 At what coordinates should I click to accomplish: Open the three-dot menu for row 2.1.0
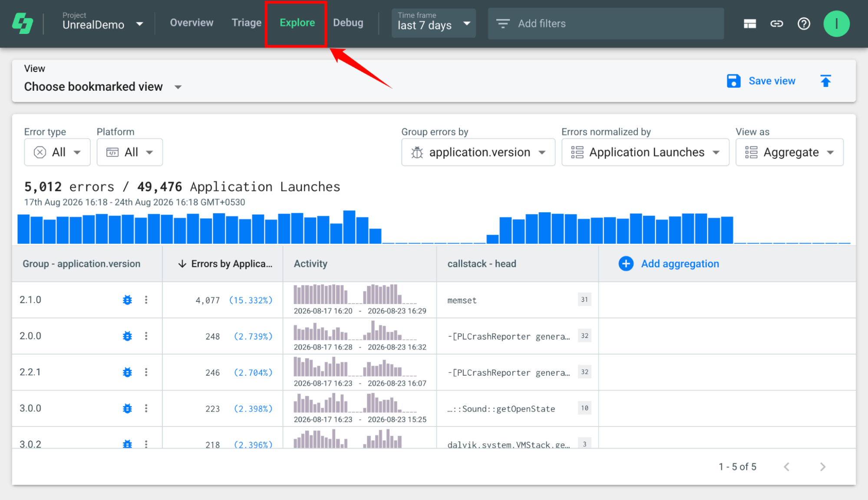146,300
